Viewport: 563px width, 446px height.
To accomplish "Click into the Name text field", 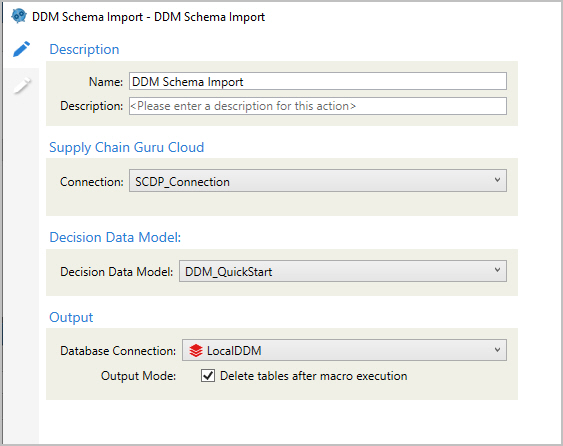I will (x=318, y=81).
